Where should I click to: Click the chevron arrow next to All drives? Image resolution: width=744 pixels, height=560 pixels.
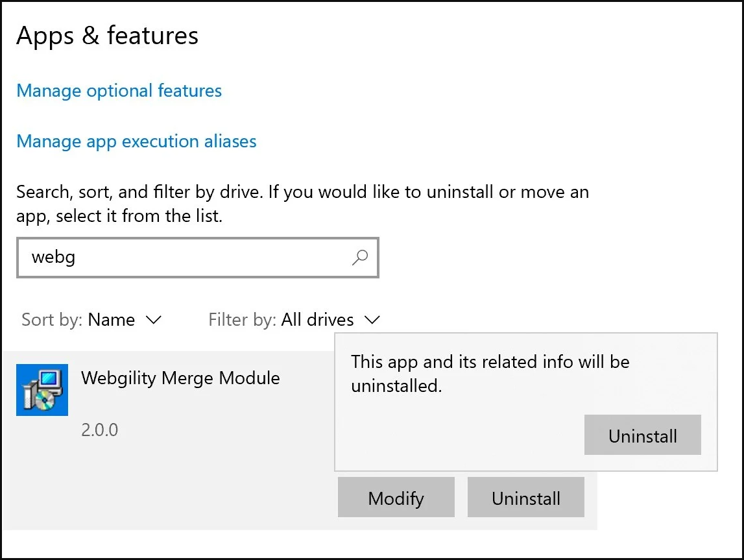pyautogui.click(x=372, y=320)
